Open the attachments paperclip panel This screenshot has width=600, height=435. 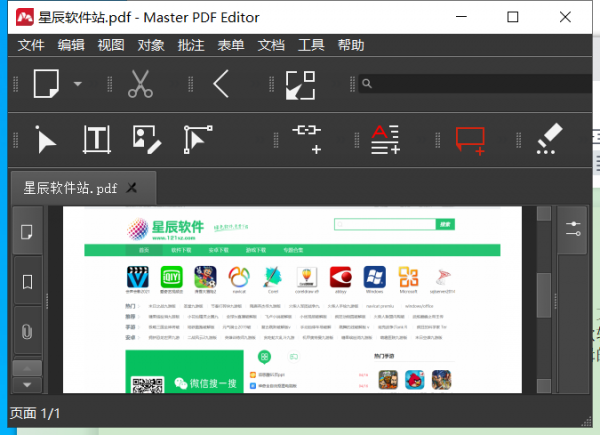[x=27, y=331]
